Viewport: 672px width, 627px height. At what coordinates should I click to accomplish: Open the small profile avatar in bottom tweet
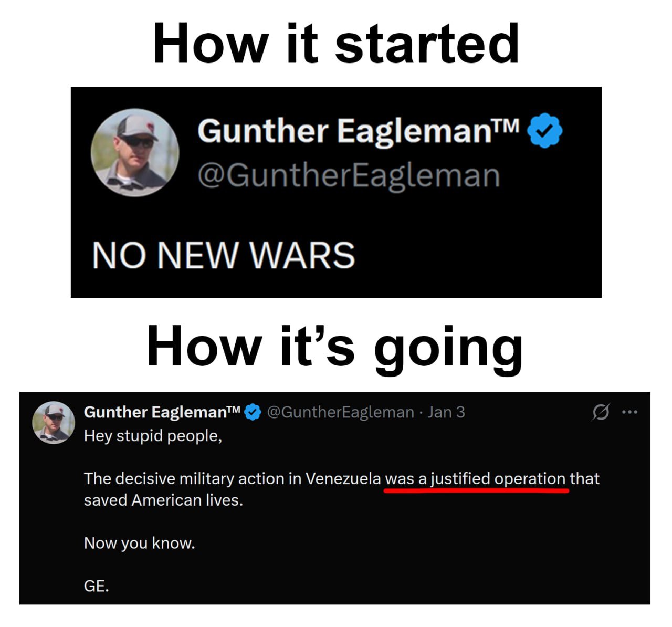click(x=54, y=423)
